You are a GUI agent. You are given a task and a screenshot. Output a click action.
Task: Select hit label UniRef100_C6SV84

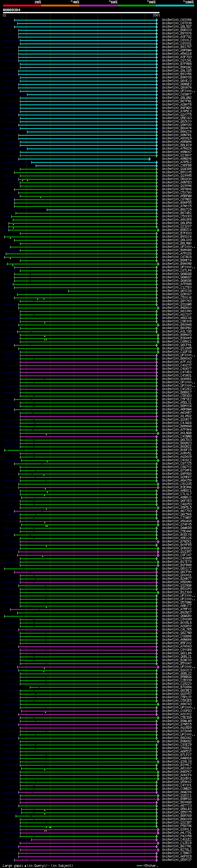click(177, 20)
